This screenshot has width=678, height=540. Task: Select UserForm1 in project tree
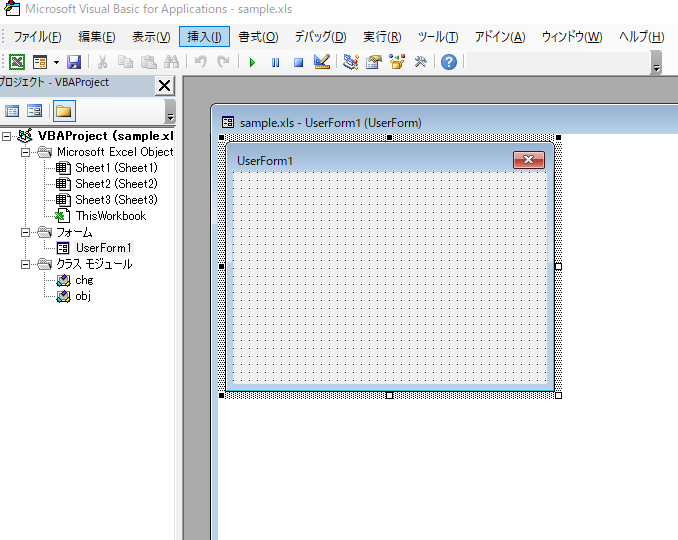[x=103, y=248]
